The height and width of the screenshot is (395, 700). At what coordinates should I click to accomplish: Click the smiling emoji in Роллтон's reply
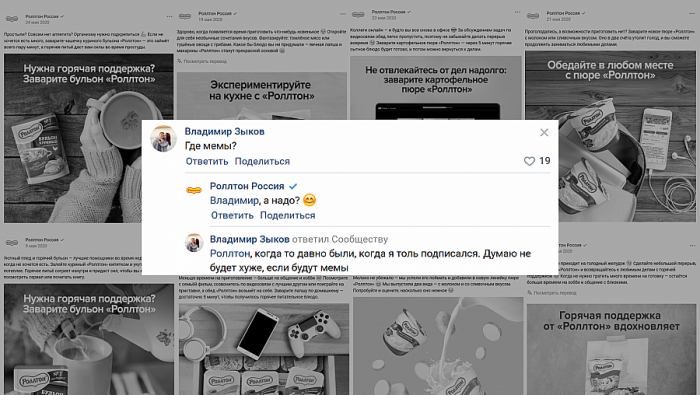(309, 200)
